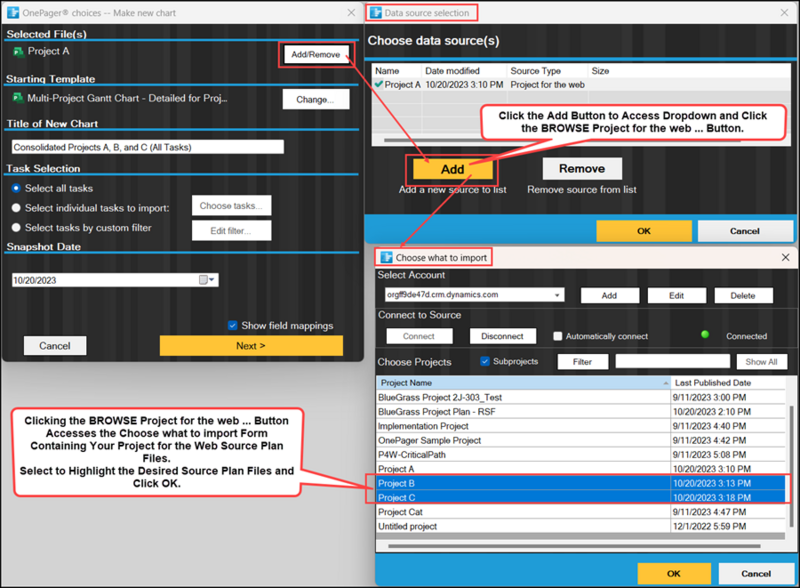The height and width of the screenshot is (588, 800).
Task: Click the OnePager icon in the choices title bar
Action: point(13,13)
